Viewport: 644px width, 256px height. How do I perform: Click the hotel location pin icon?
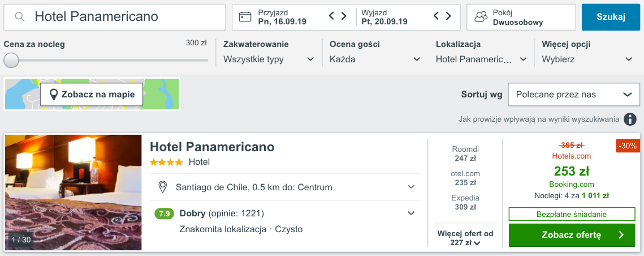(x=163, y=187)
